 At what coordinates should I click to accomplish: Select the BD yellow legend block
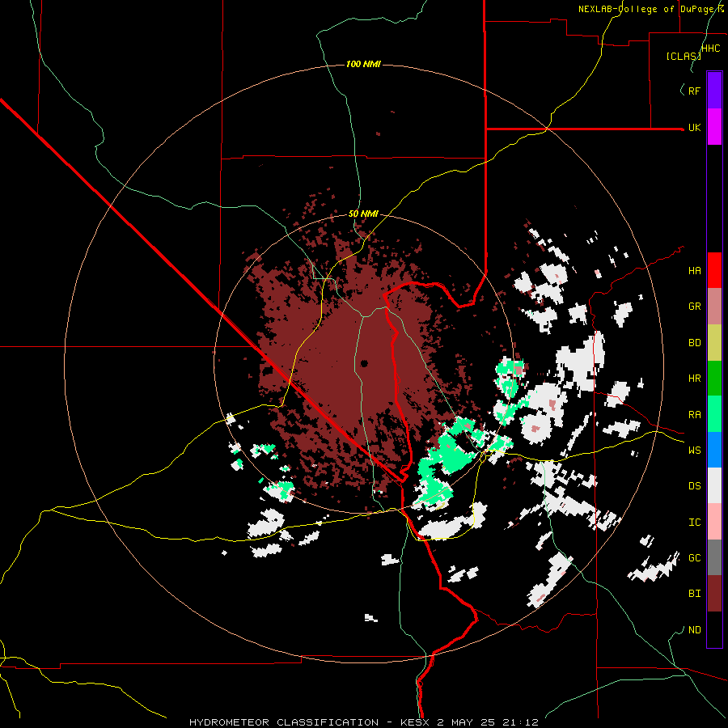click(x=714, y=343)
